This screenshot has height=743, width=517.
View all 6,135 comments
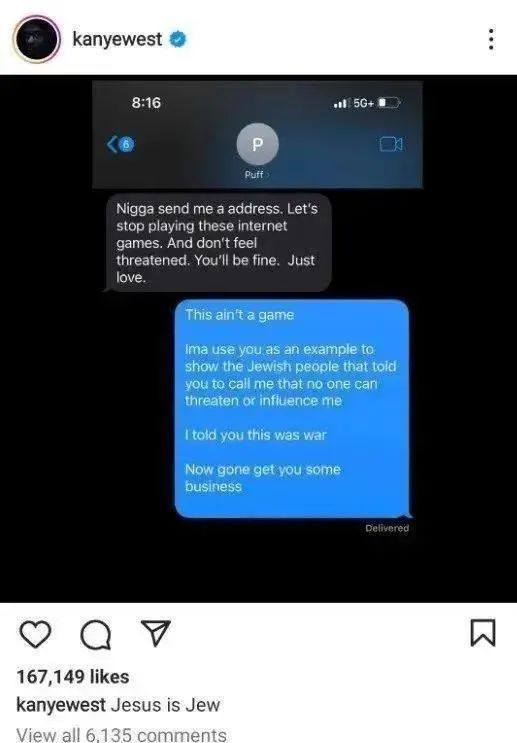pos(121,734)
